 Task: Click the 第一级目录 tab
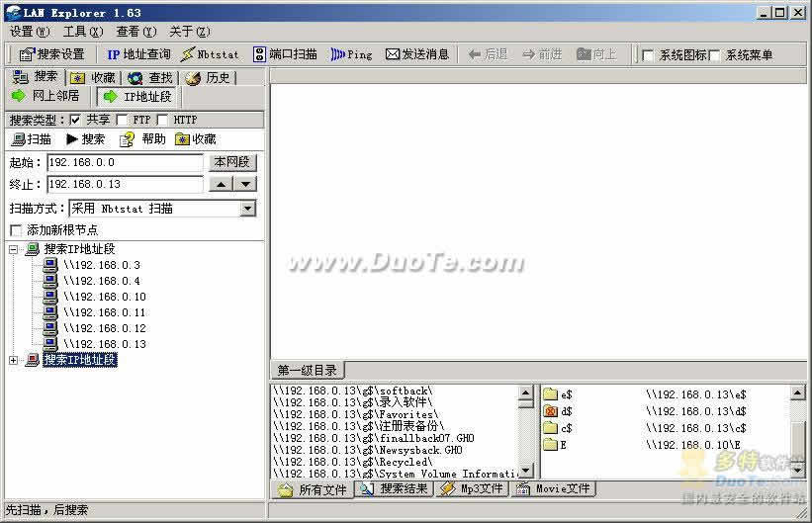[307, 370]
